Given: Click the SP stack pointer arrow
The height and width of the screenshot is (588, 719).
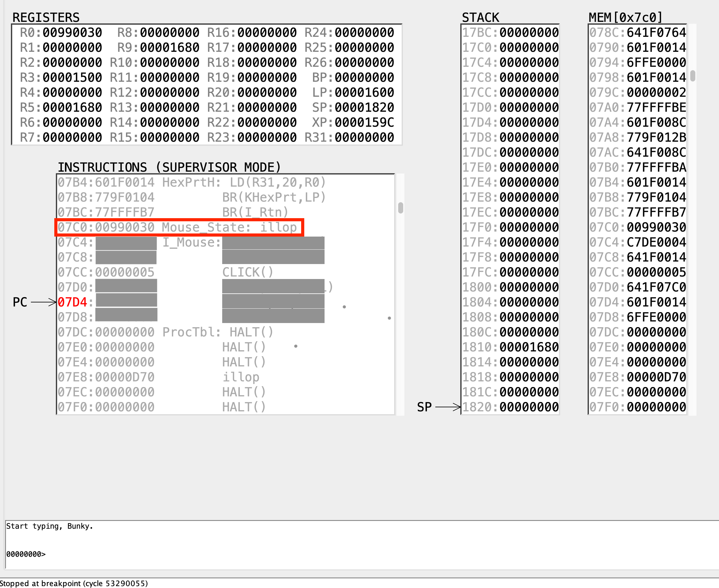Looking at the screenshot, I should (448, 406).
